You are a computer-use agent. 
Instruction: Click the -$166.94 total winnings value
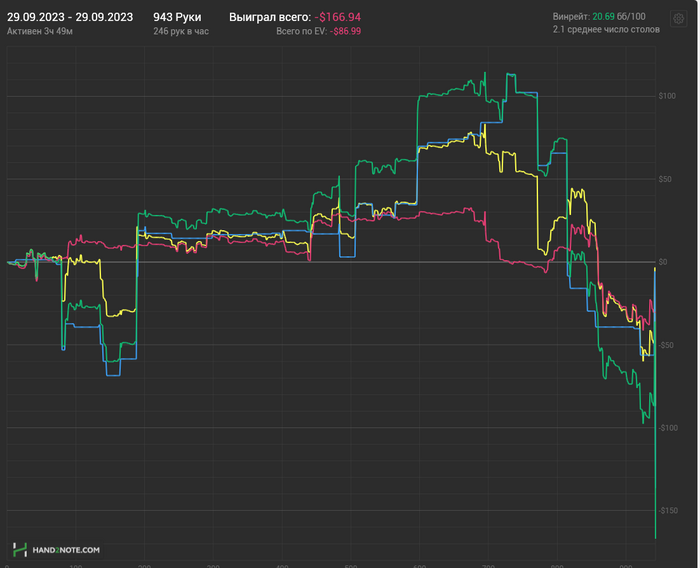pos(338,17)
